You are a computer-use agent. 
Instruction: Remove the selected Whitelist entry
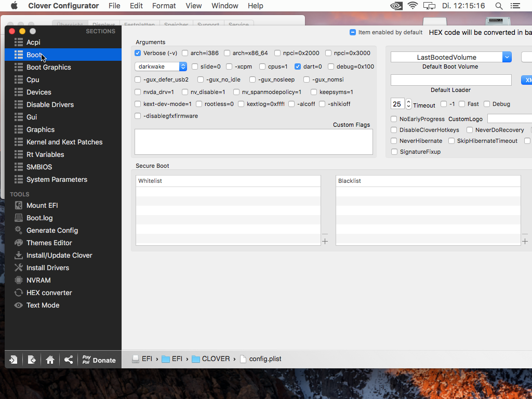tap(325, 234)
